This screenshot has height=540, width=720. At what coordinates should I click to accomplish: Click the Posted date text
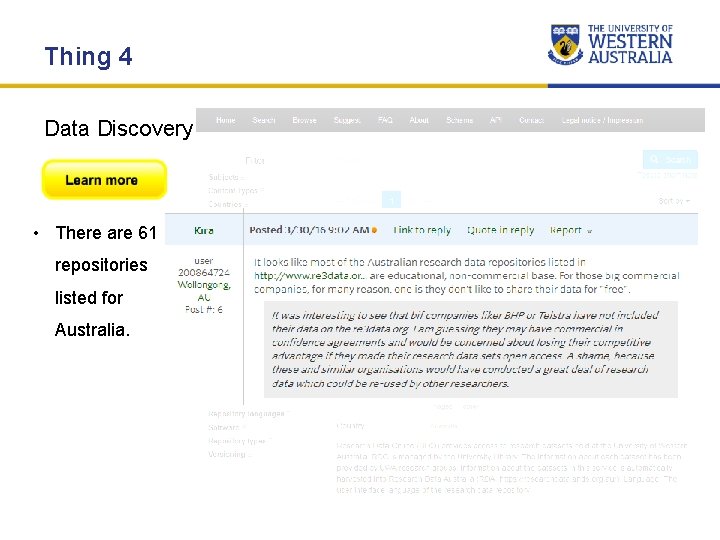309,230
